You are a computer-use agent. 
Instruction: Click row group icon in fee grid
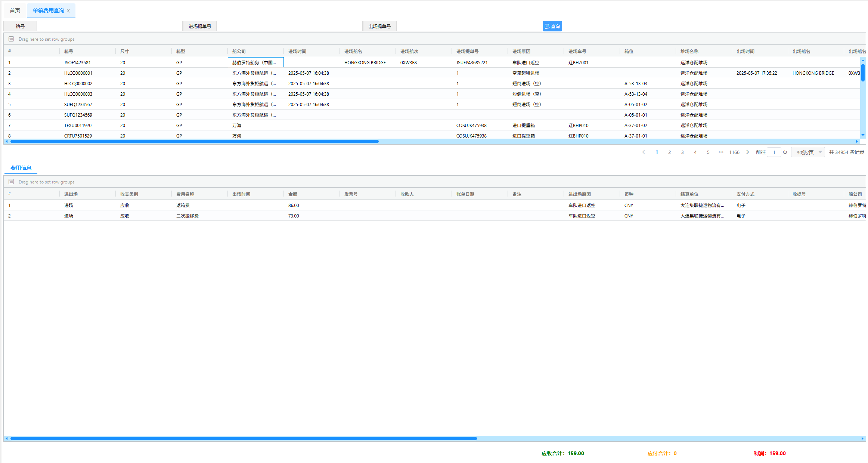coord(11,182)
